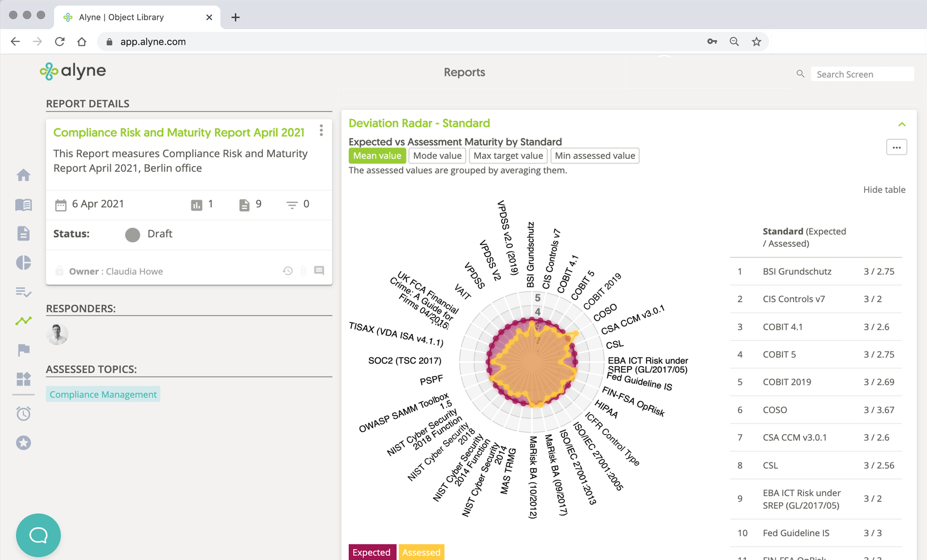Open the chat support bubble
Screen dimensions: 927x560
(x=38, y=535)
